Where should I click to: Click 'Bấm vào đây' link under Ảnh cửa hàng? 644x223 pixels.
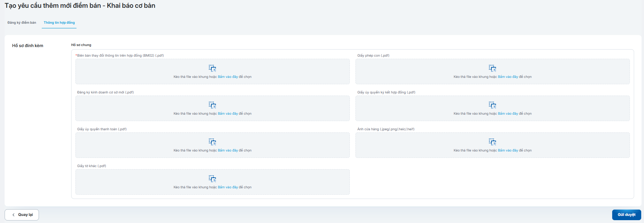pyautogui.click(x=508, y=150)
